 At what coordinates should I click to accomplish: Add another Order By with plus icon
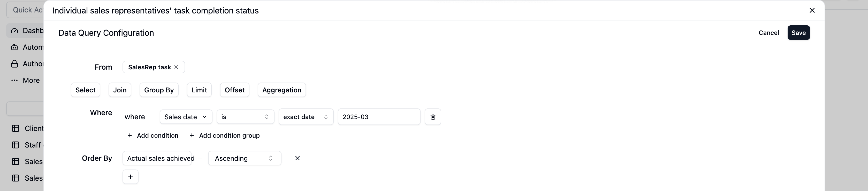click(x=130, y=177)
